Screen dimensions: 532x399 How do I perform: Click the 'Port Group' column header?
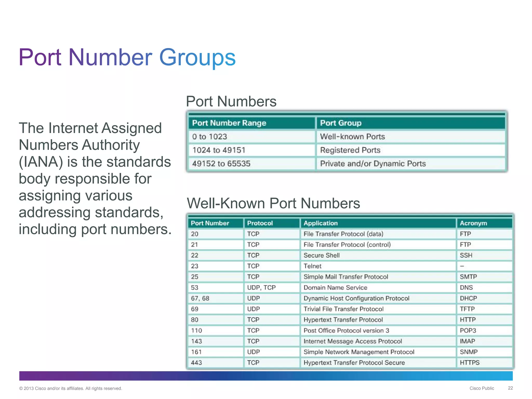click(x=411, y=123)
